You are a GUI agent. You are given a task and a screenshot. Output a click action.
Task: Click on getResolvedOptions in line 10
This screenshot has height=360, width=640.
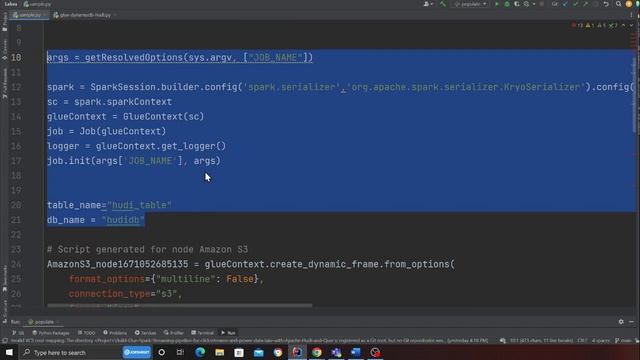point(134,58)
